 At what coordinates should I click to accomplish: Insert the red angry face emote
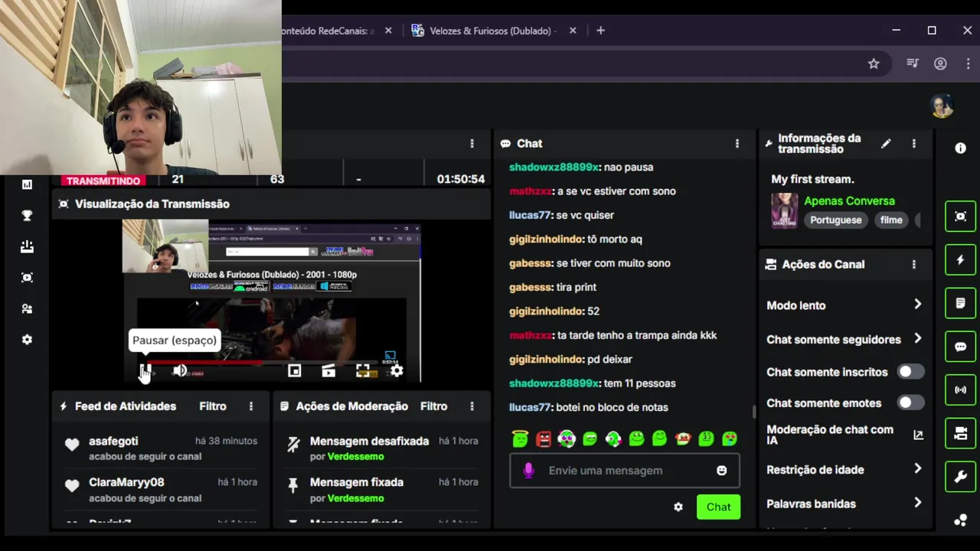[544, 439]
